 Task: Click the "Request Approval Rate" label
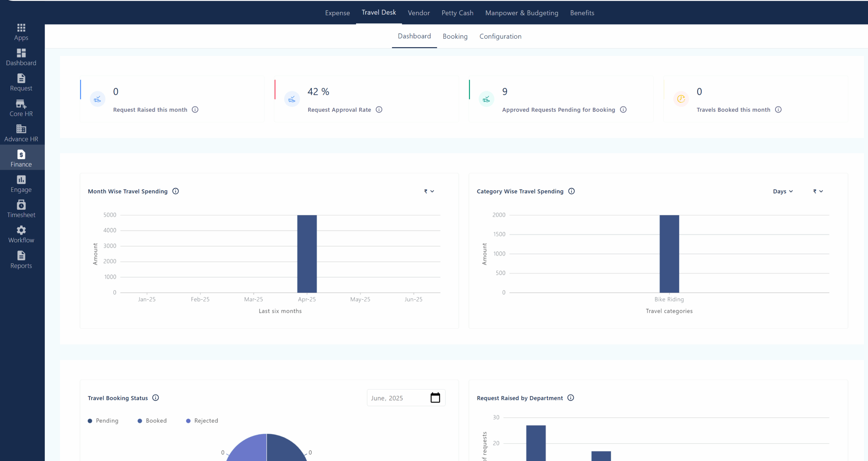(339, 110)
